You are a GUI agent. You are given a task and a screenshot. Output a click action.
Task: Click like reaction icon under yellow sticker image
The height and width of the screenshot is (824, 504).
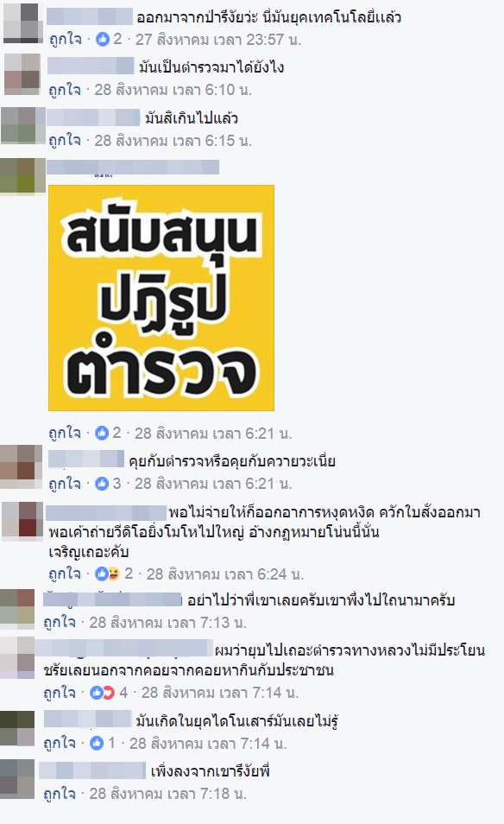click(x=101, y=433)
